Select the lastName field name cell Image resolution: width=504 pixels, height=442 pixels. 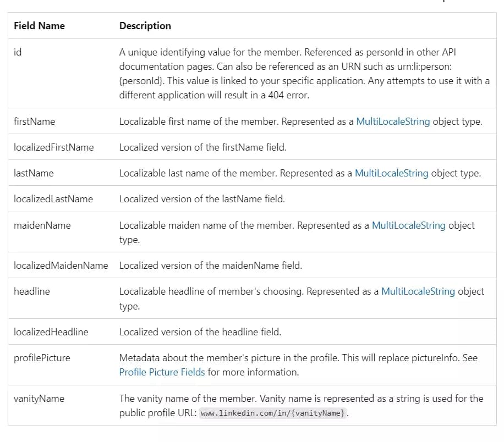(x=31, y=173)
